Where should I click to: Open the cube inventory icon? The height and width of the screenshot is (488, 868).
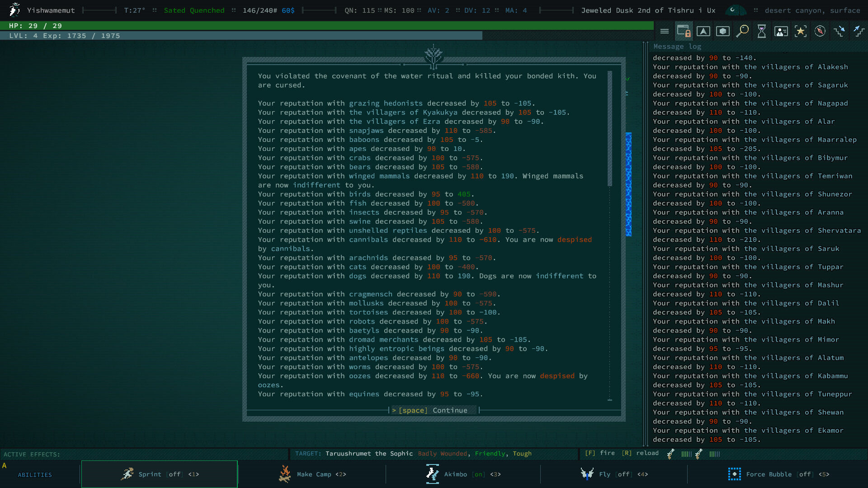[x=723, y=31]
